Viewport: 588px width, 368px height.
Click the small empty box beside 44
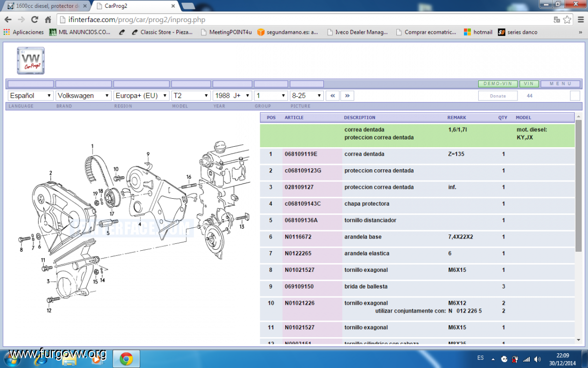575,96
